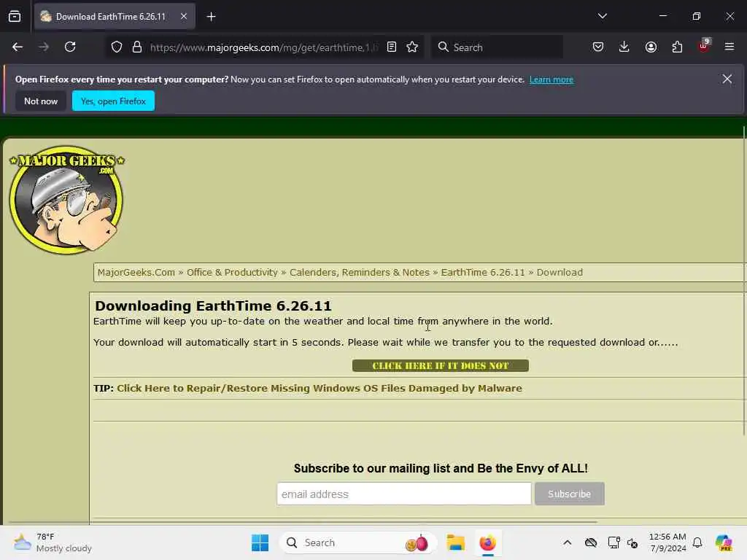Image resolution: width=747 pixels, height=560 pixels.
Task: Click the Subscribe button
Action: click(569, 494)
